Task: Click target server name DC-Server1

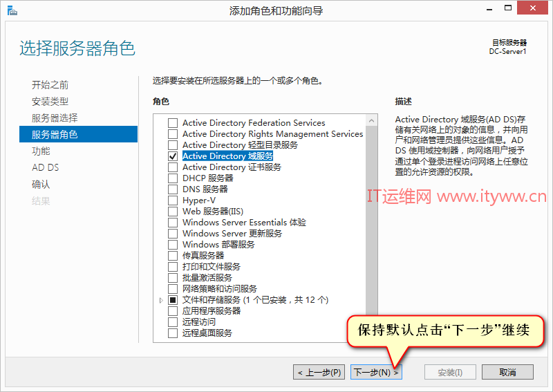Action: click(x=507, y=52)
